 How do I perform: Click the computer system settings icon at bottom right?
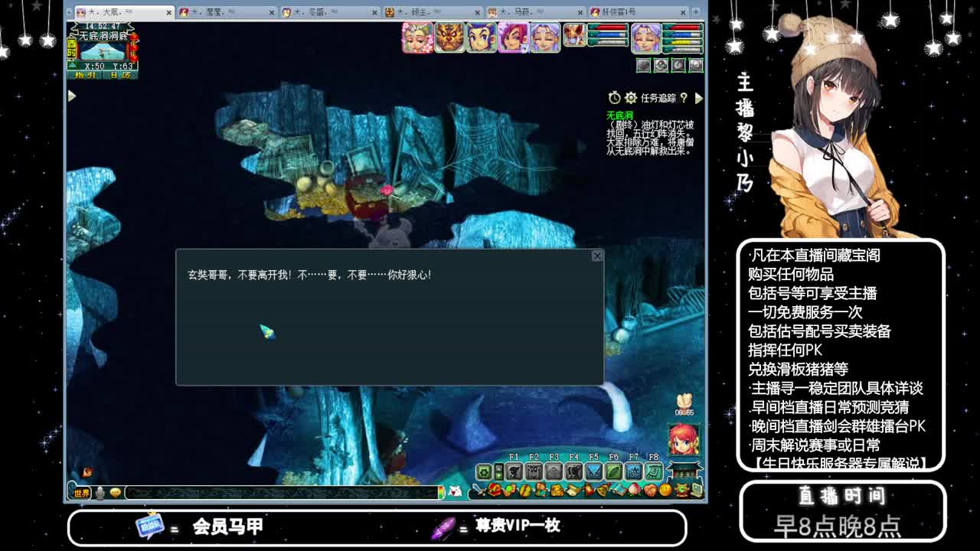click(695, 491)
